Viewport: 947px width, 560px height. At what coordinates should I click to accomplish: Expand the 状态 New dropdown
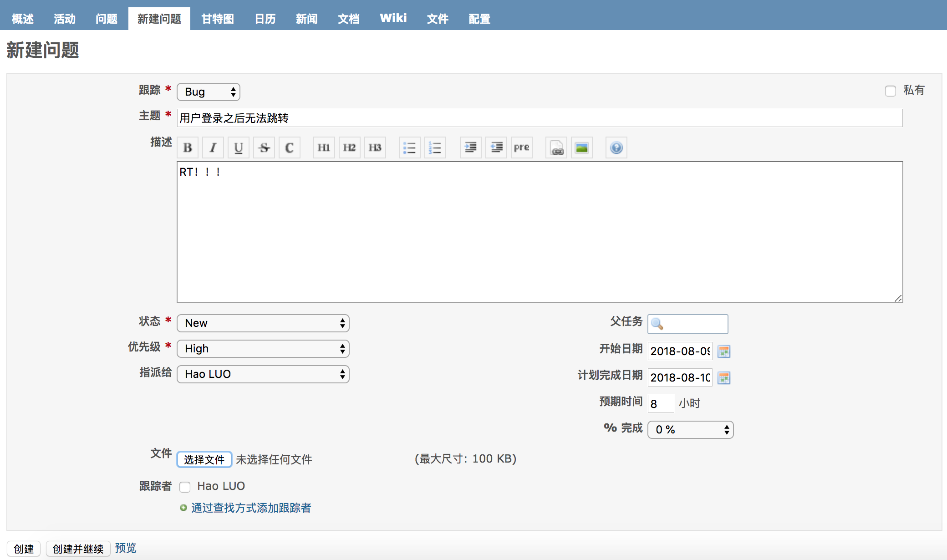[263, 323]
